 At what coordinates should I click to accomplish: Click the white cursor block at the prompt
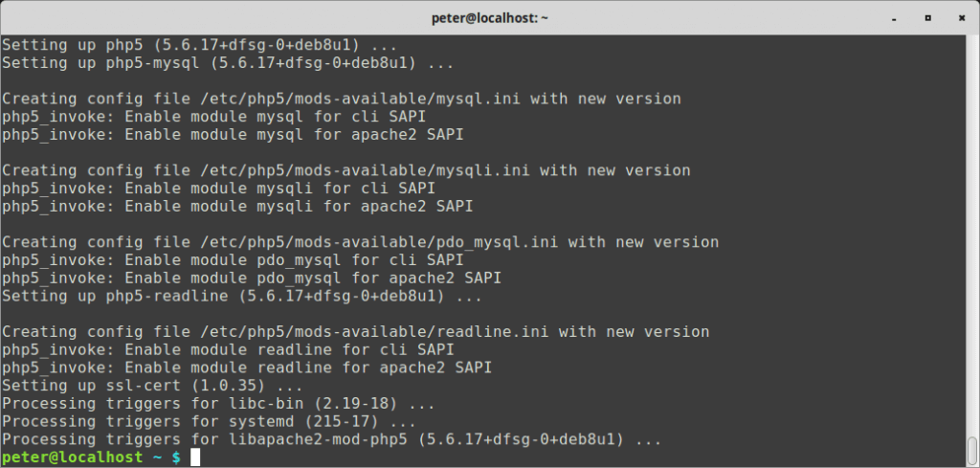pyautogui.click(x=195, y=457)
